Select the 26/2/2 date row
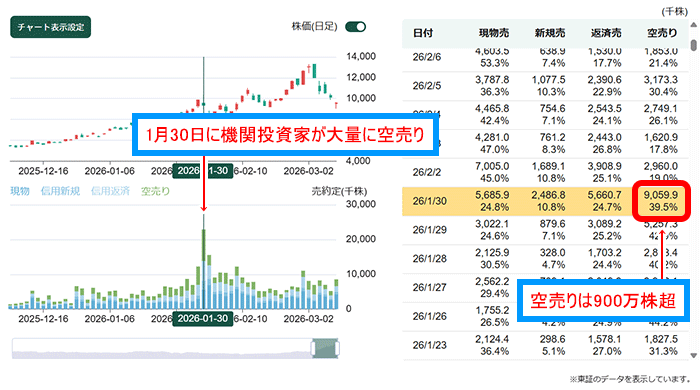Image resolution: width=700 pixels, height=390 pixels. point(545,172)
